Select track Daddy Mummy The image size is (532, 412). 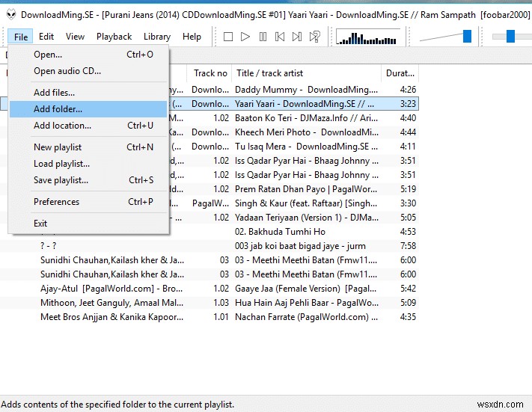[306, 90]
